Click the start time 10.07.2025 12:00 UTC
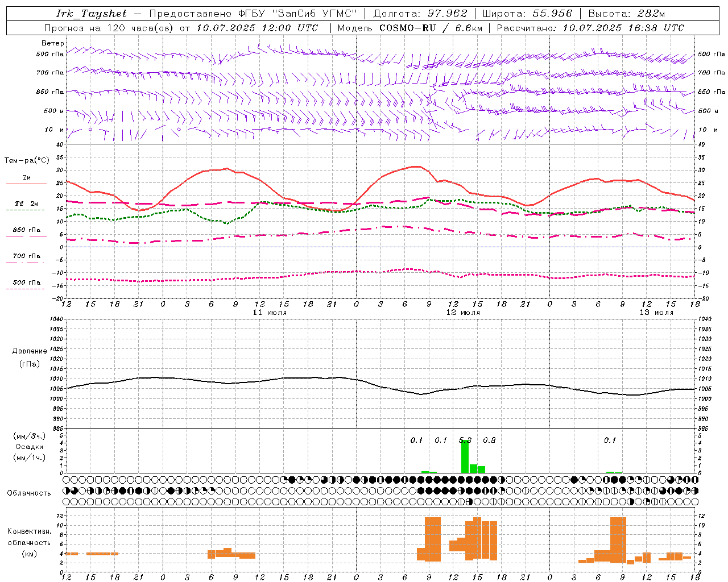728x582 pixels. click(257, 28)
